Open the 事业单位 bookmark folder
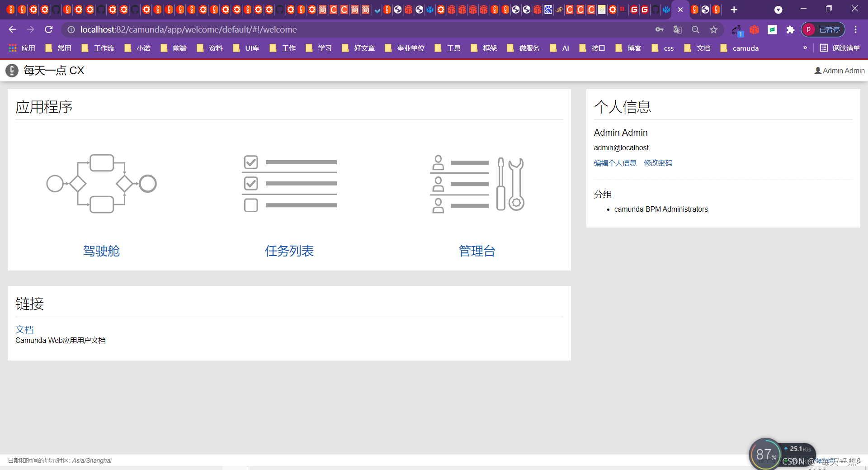The height and width of the screenshot is (470, 868). click(405, 48)
